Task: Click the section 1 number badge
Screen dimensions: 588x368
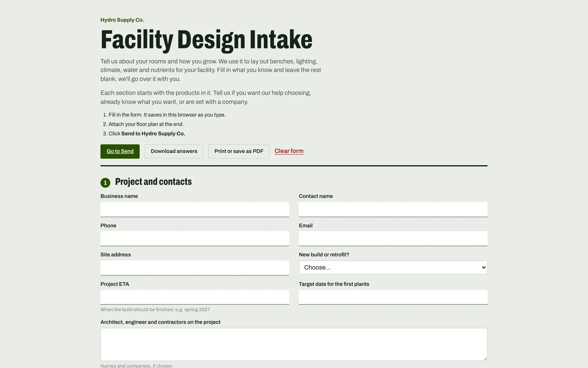Action: pyautogui.click(x=105, y=183)
